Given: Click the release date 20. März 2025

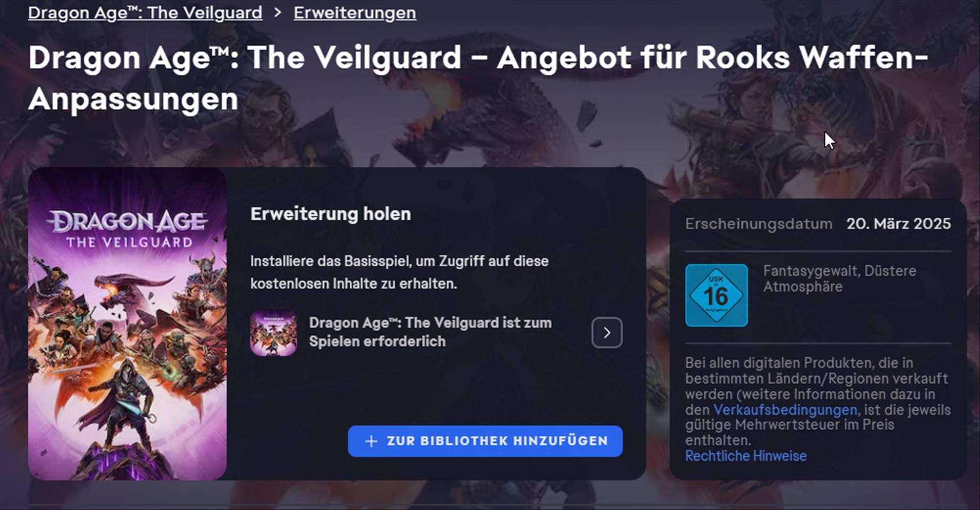Looking at the screenshot, I should coord(898,224).
